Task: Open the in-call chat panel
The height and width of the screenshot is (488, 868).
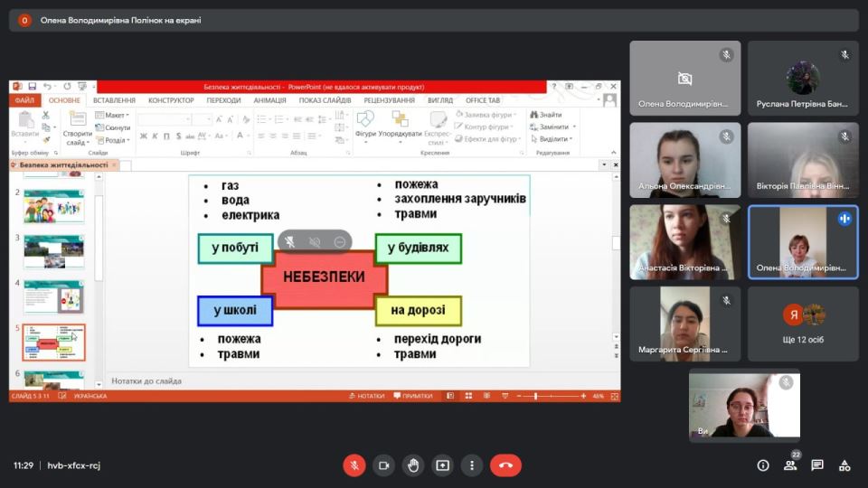Action: coord(817,465)
